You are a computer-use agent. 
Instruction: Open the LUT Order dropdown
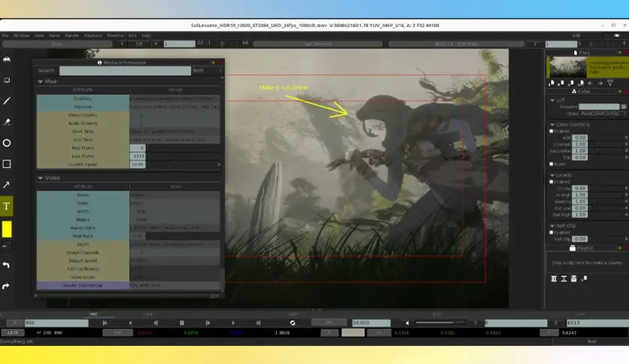click(603, 114)
